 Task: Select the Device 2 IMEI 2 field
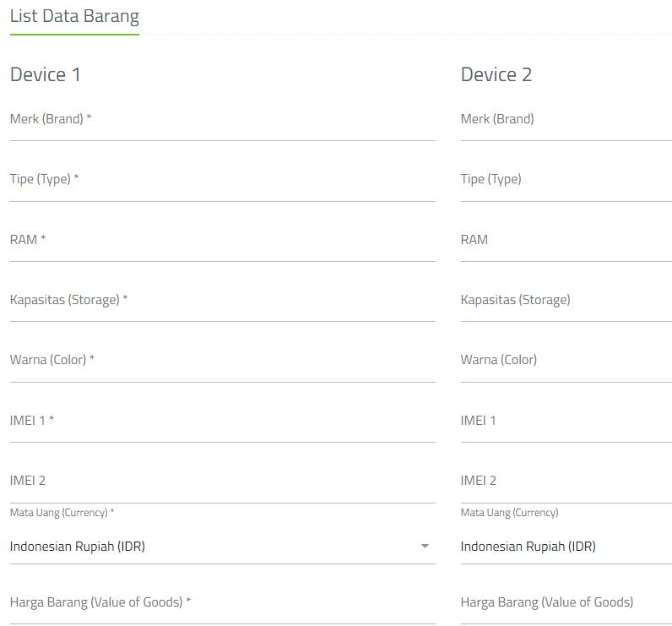coord(566,482)
